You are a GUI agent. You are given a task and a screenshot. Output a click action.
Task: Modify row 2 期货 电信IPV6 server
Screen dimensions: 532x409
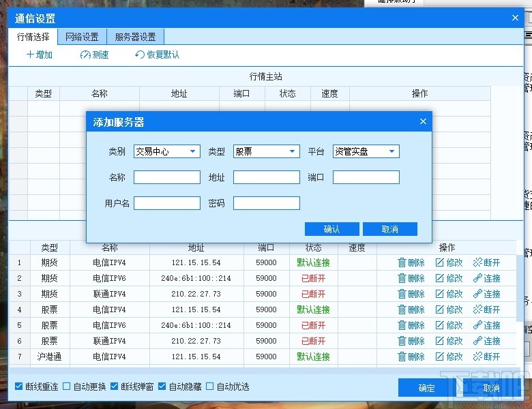point(449,278)
